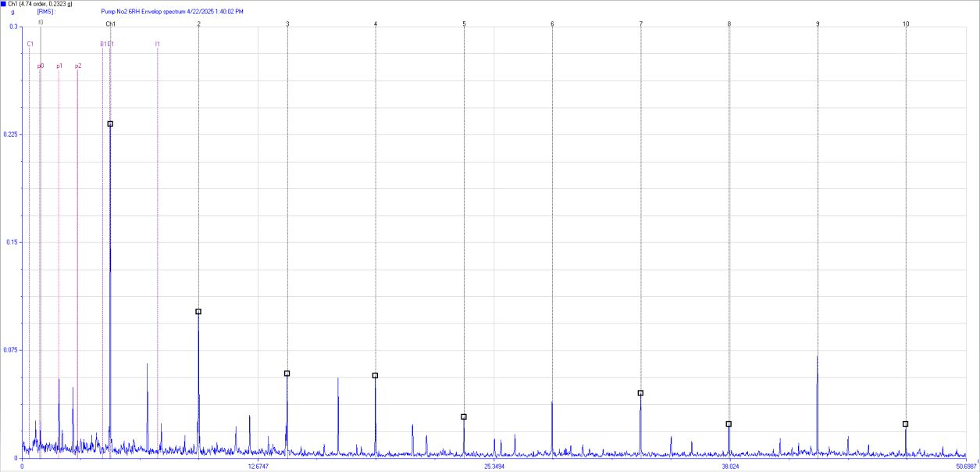Click the 0.15 value on the amplitude axis
Viewport: 980px width, 472px height.
(x=12, y=242)
